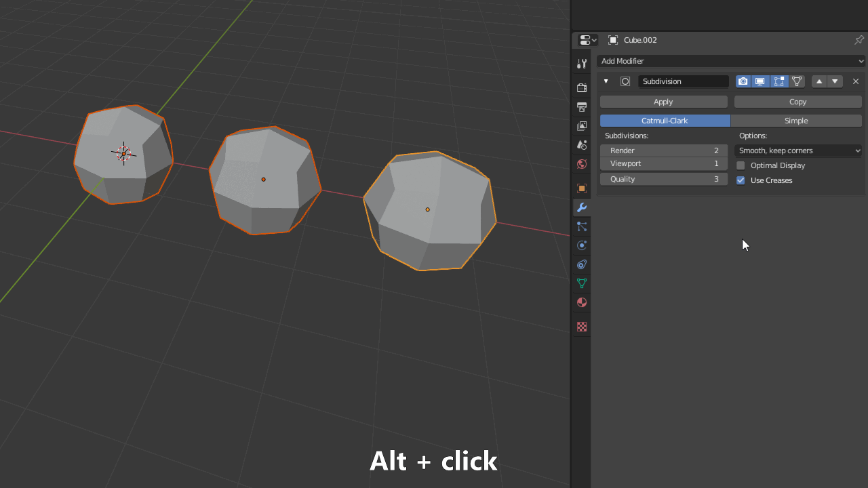Click the Cube.002 object icon in header

coord(613,40)
